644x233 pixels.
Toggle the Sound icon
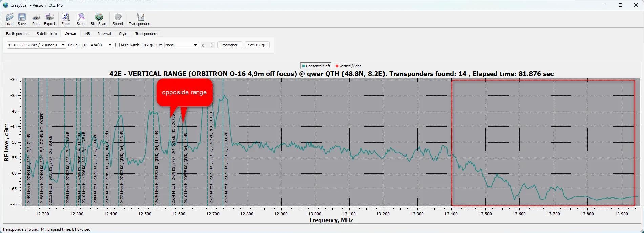pyautogui.click(x=118, y=19)
